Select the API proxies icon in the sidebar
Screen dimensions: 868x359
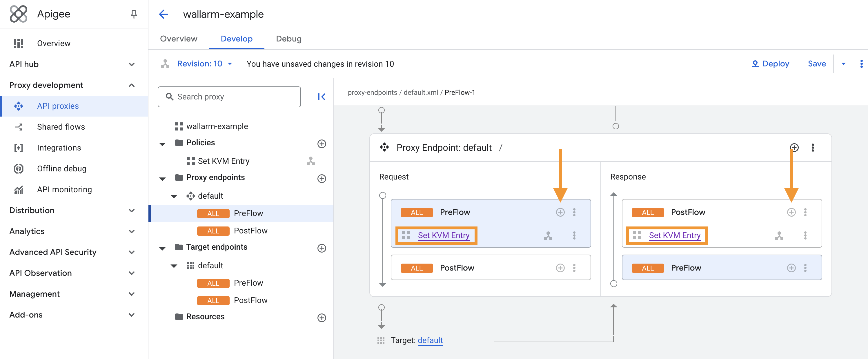[x=19, y=106]
